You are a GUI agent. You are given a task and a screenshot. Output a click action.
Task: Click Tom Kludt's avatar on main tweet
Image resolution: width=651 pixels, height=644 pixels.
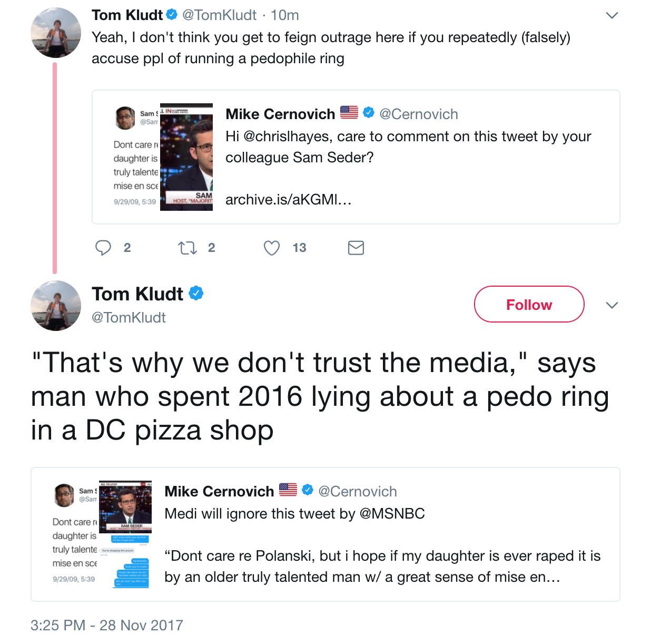pos(56,306)
